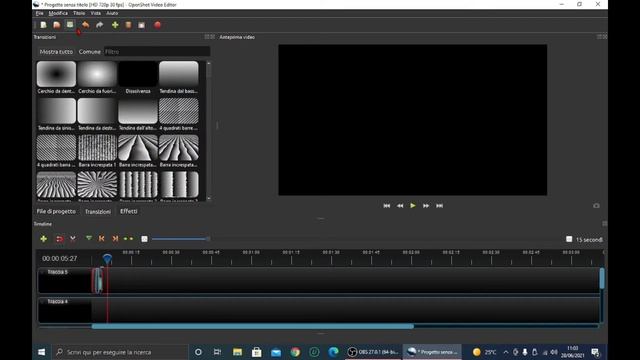The height and width of the screenshot is (360, 640).
Task: Undo the last action
Action: click(85, 25)
